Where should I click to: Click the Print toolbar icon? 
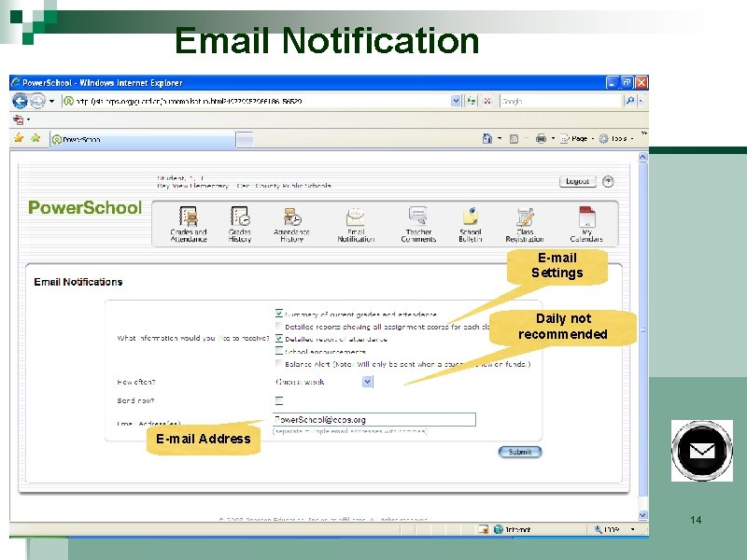click(541, 138)
